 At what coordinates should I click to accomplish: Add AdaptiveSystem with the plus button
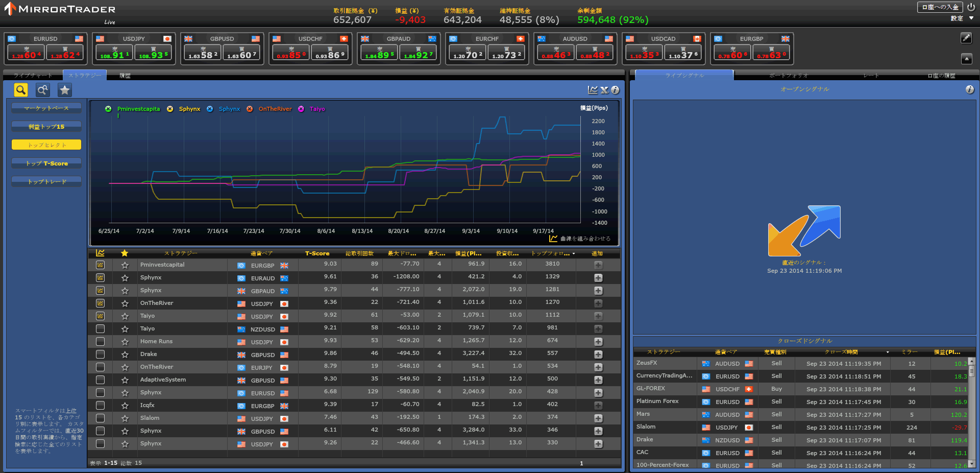[x=598, y=380]
